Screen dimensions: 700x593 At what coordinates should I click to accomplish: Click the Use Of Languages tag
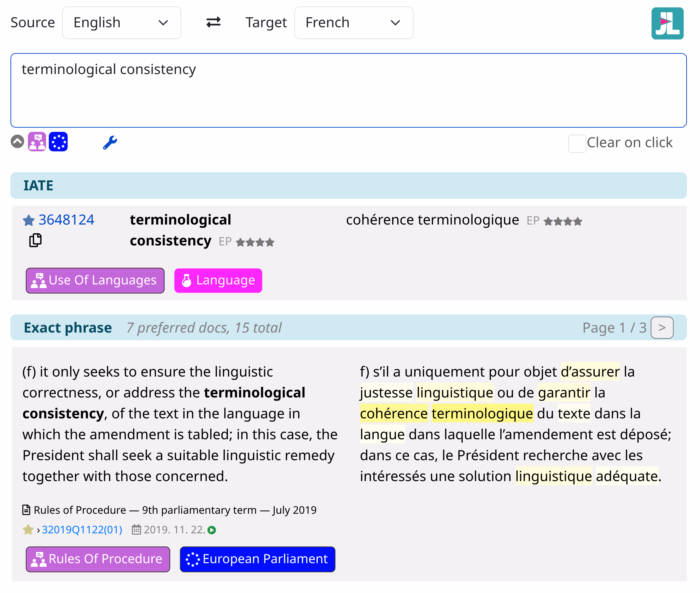95,280
